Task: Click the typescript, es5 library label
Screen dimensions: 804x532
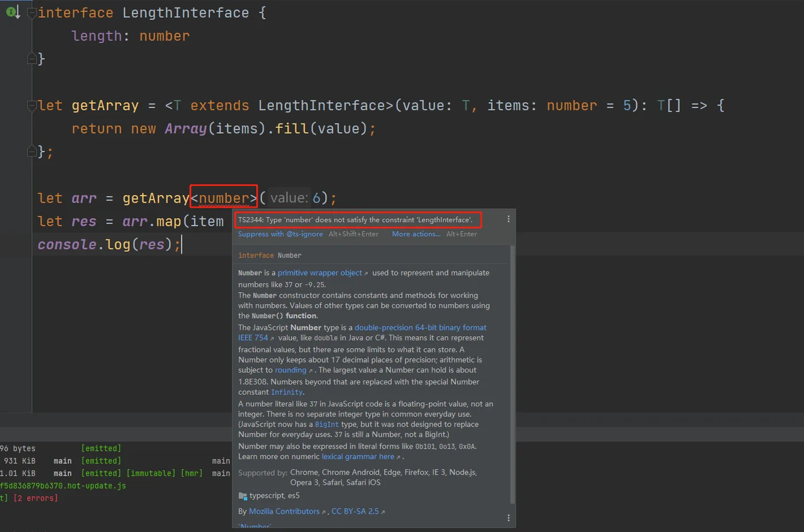Action: point(275,496)
